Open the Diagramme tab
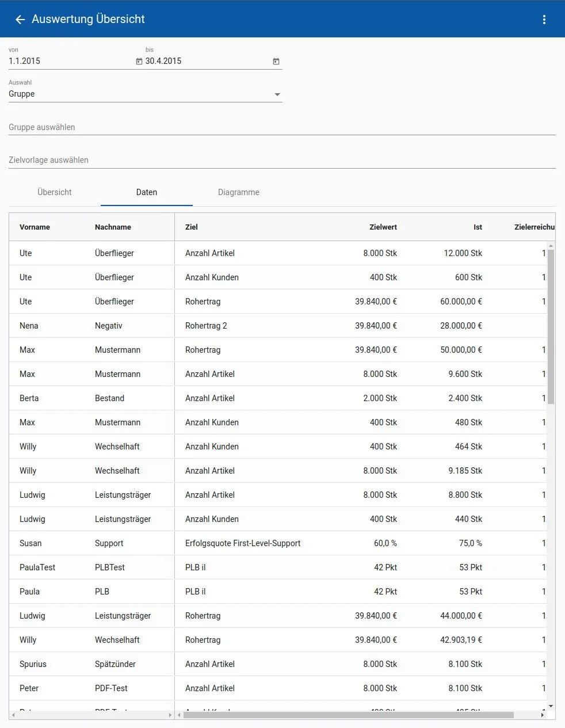This screenshot has height=728, width=565. 239,192
